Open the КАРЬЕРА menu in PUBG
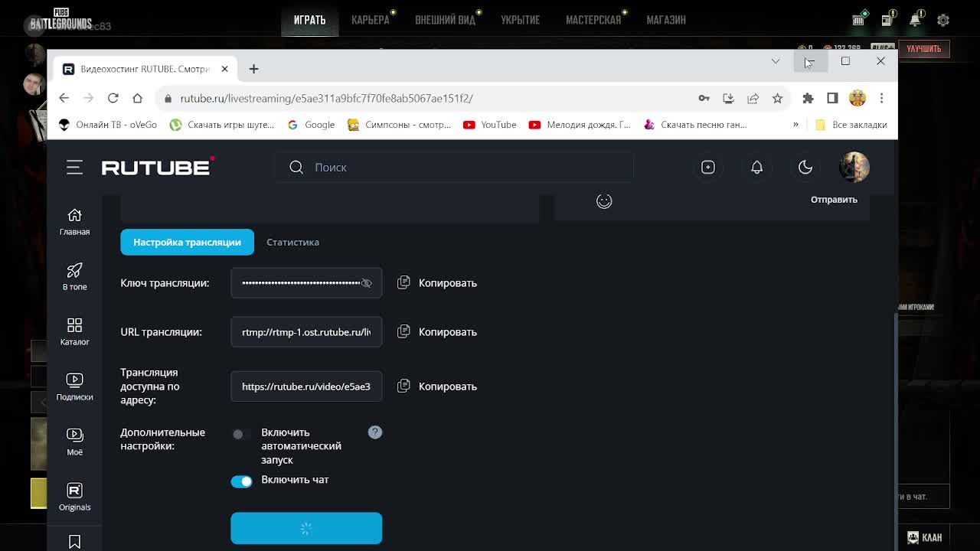 [x=371, y=20]
